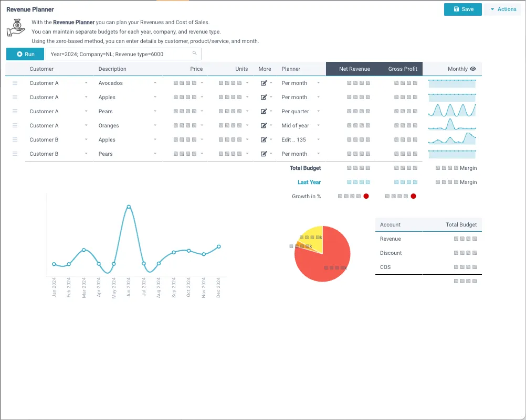The image size is (526, 420).
Task: Click the red growth indicator under Net Revenue
Action: [366, 196]
